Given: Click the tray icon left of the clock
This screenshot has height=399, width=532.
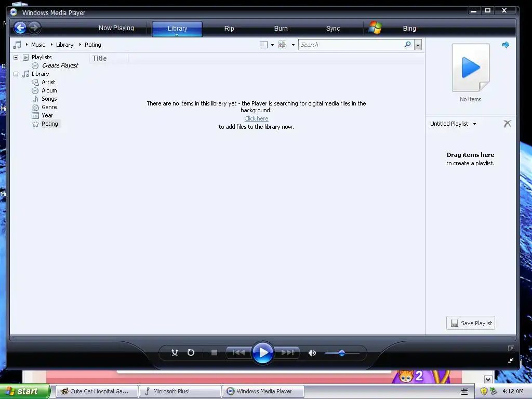Looking at the screenshot, I should click(x=494, y=391).
